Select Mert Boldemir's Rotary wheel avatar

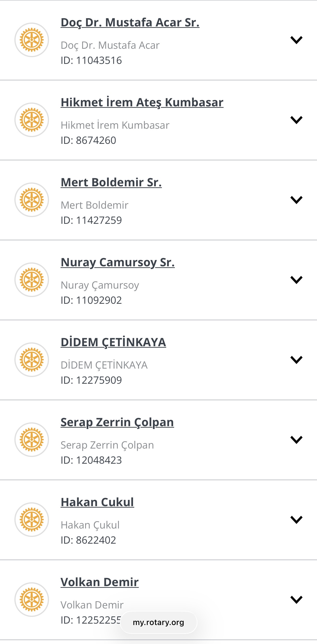tap(32, 200)
